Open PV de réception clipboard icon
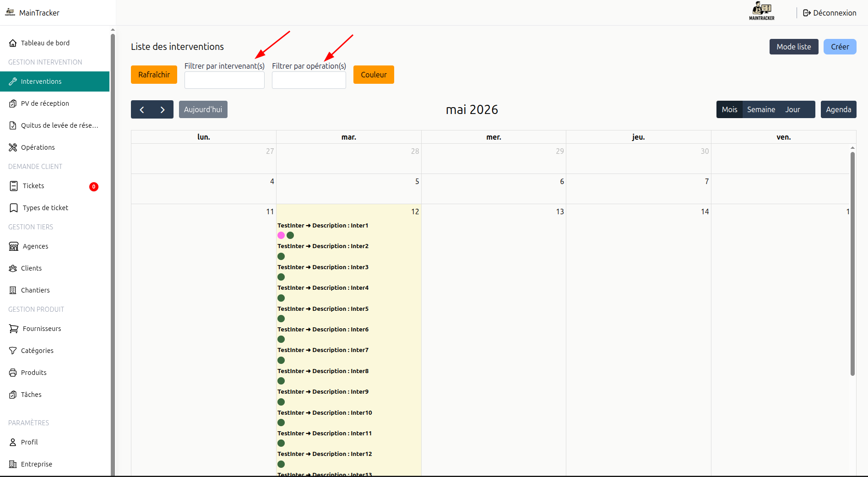The width and height of the screenshot is (868, 477). point(13,103)
